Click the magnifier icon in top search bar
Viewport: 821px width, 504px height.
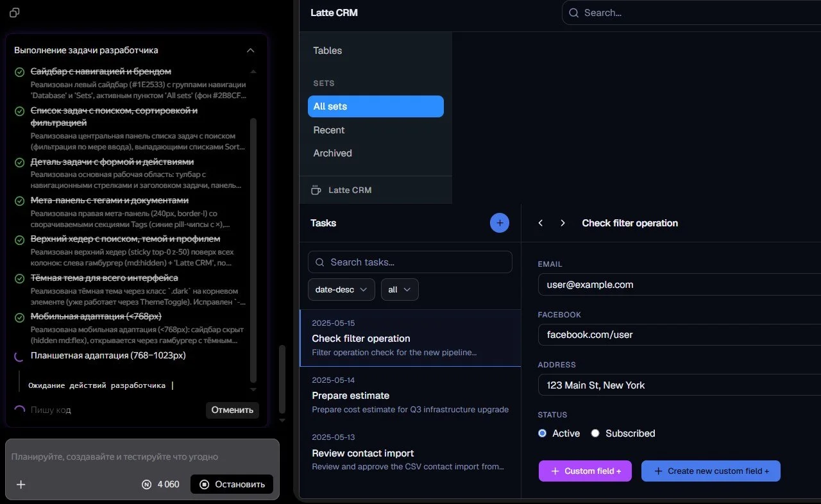pyautogui.click(x=573, y=13)
